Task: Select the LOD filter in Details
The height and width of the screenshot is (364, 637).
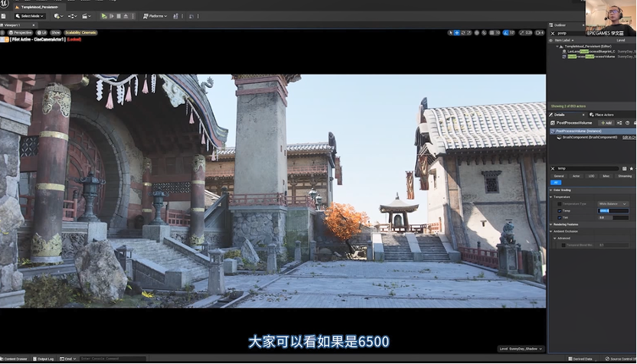Action: pyautogui.click(x=591, y=176)
